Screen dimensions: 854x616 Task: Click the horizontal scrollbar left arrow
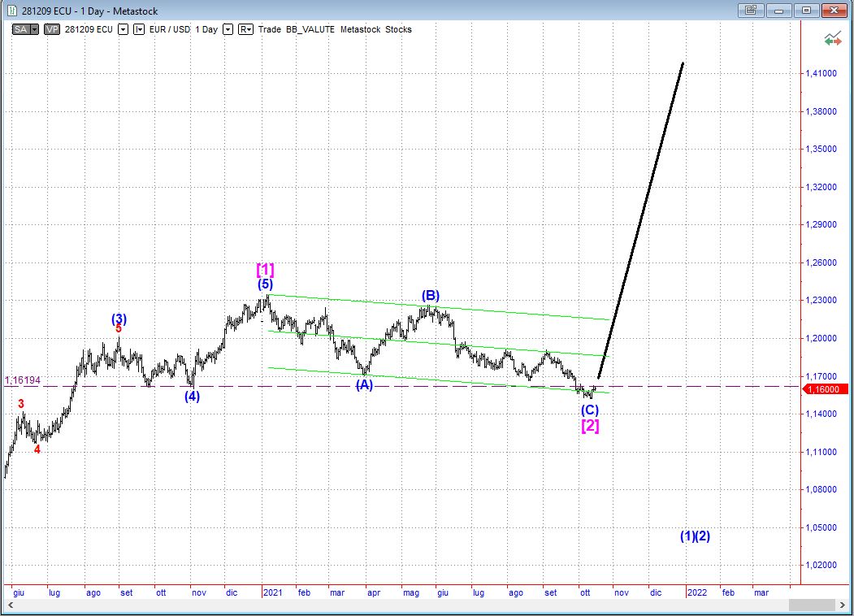pyautogui.click(x=11, y=605)
